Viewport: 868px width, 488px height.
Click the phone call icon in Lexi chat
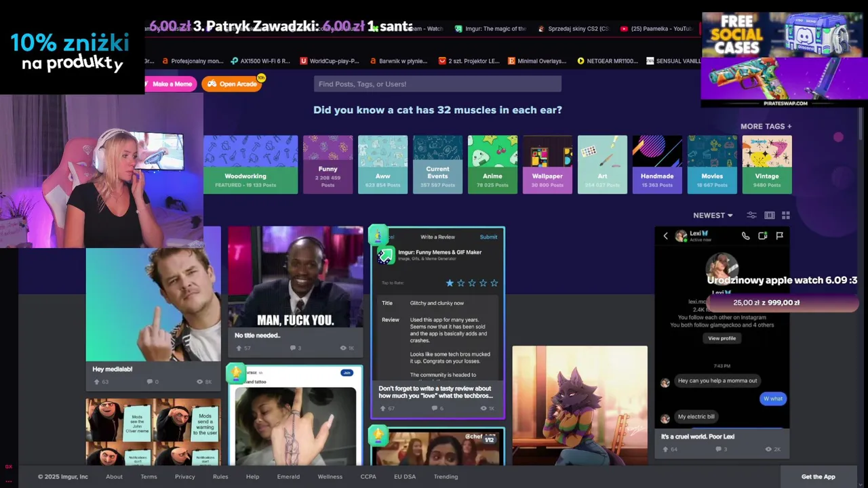point(745,236)
